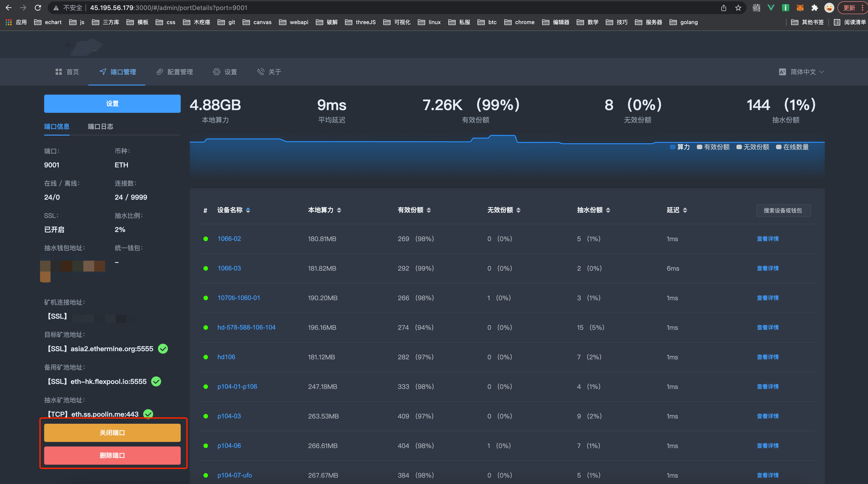The height and width of the screenshot is (484, 868).
Task: Click the green check beside asia2.ethermine.org
Action: pos(163,349)
